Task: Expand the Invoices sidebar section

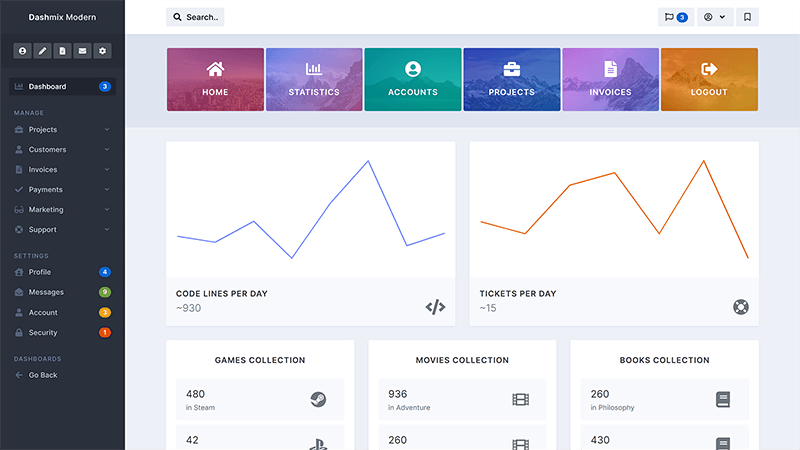Action: pos(62,170)
